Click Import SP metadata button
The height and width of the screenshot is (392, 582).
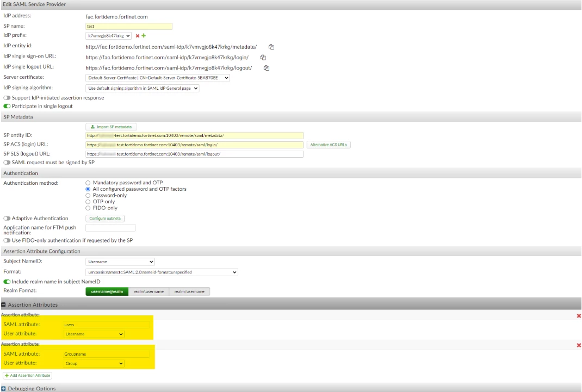click(111, 127)
